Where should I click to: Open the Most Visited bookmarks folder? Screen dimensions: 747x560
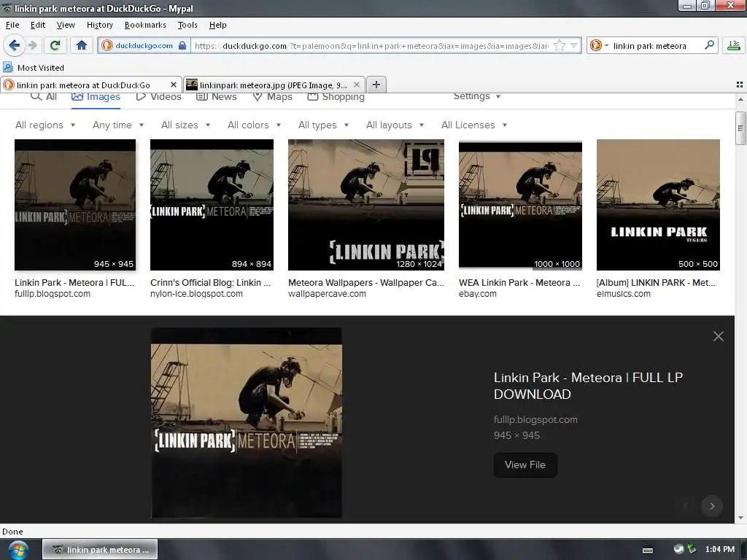34,68
